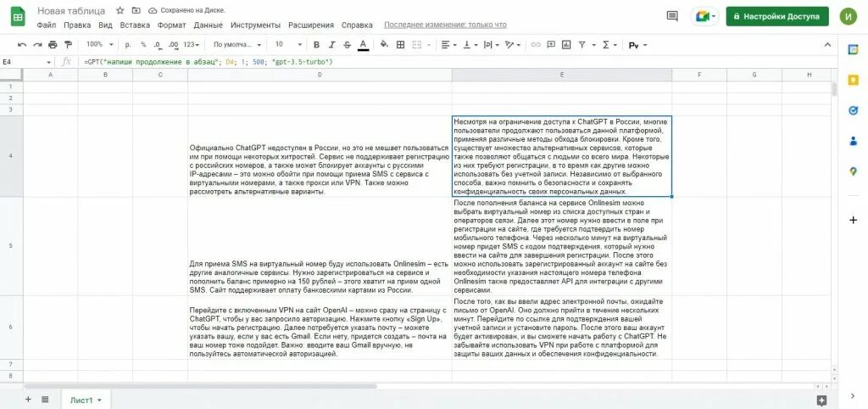868x409 pixels.
Task: Click Explore button at bottom right
Action: pos(821,400)
